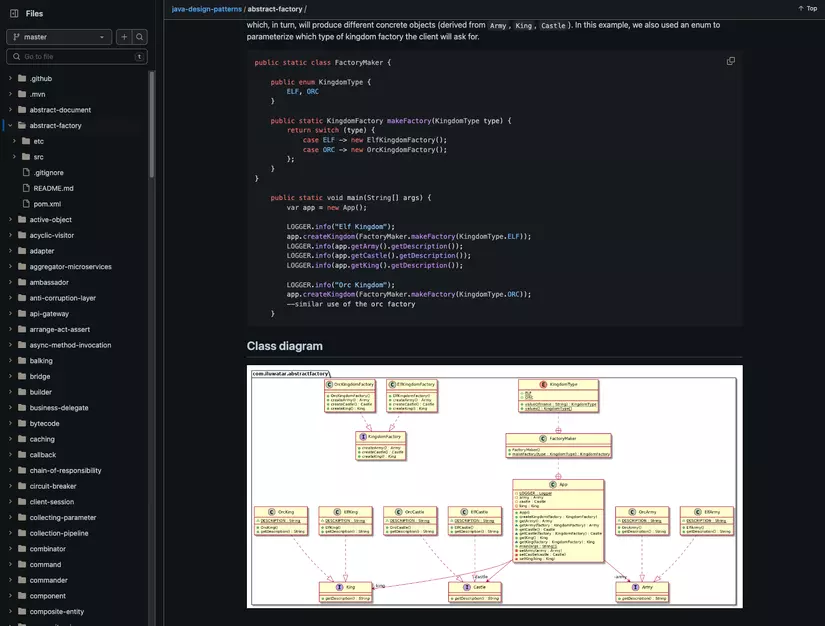Collapse the abstract-factory folder
The image size is (825, 626).
click(x=8, y=123)
